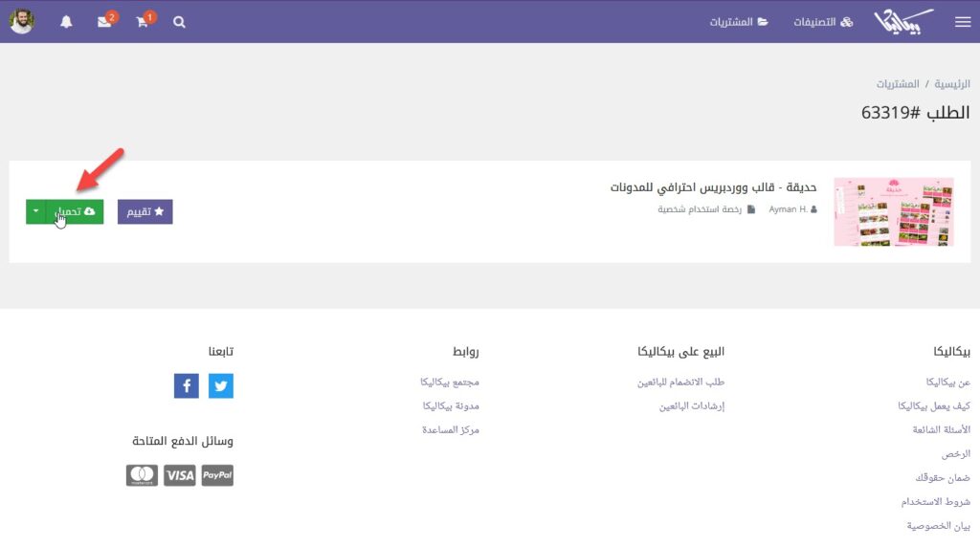Image resolution: width=980 pixels, height=547 pixels.
Task: Open كيف يعمل بيكاليكا link
Action: [934, 405]
